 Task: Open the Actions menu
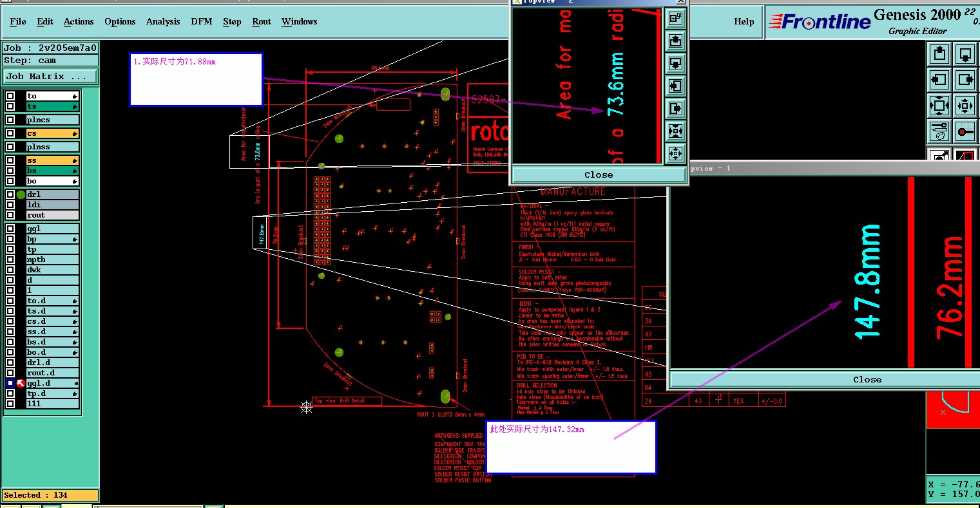(x=79, y=21)
